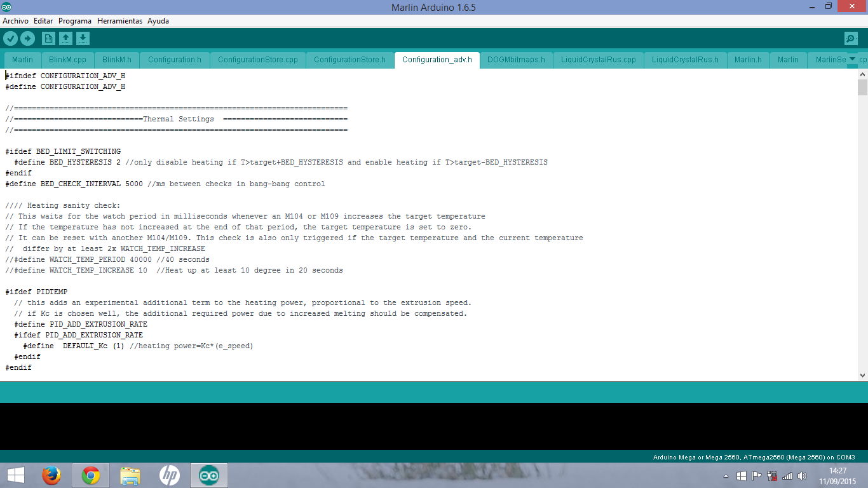Viewport: 868px width, 488px height.
Task: Open the Serial Monitor magnifier icon
Action: tap(851, 39)
